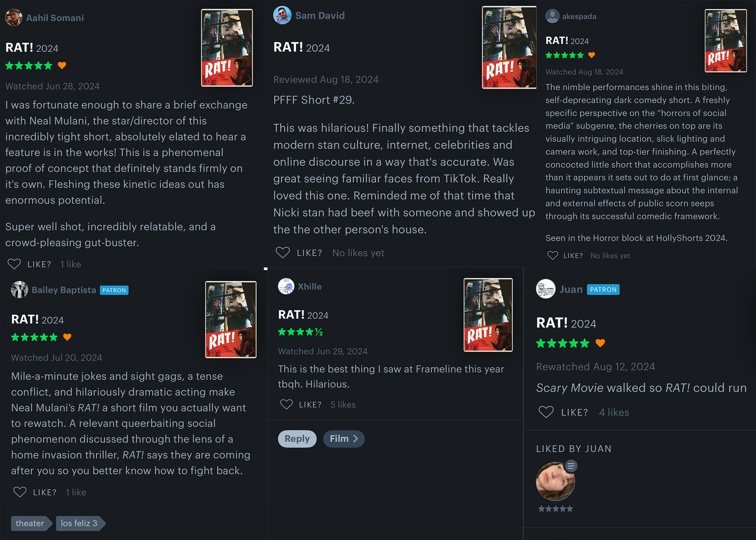
Task: Click the PATRON badge next to Juan
Action: coord(603,289)
